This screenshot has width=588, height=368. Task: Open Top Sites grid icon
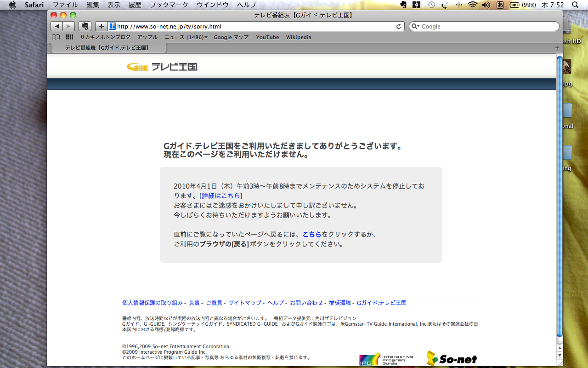70,37
